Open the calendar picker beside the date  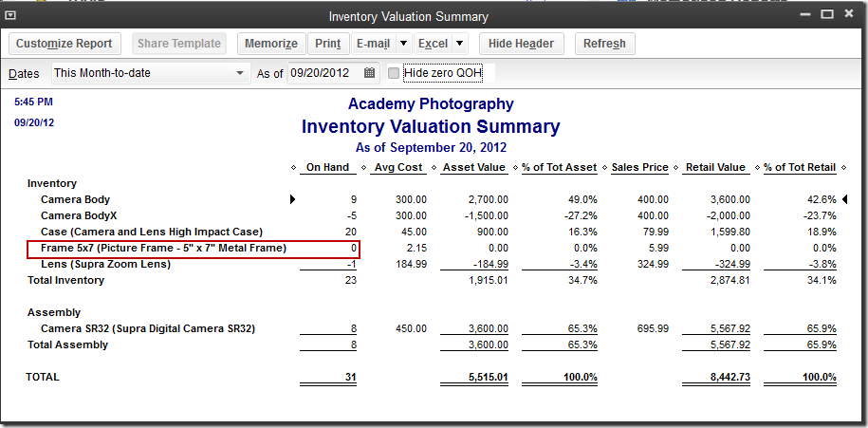(369, 72)
